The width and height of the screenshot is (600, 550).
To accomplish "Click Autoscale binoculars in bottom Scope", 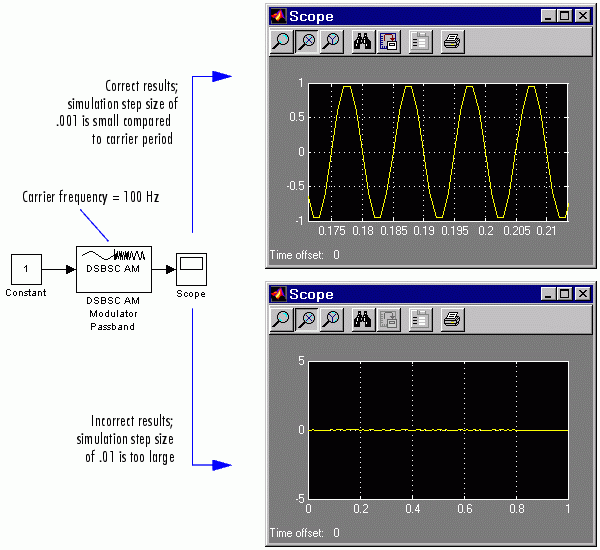I will [x=362, y=319].
